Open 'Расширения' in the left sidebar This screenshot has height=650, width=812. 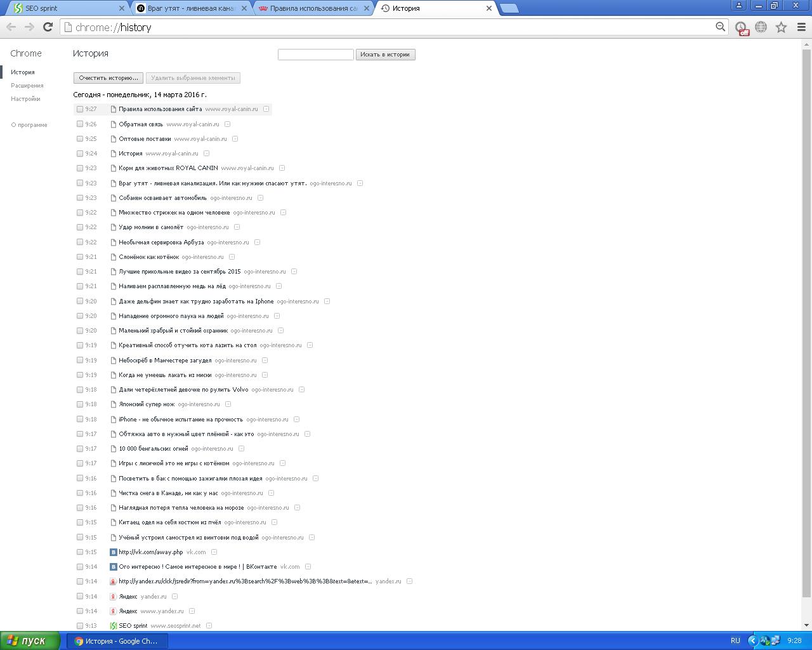tap(27, 86)
